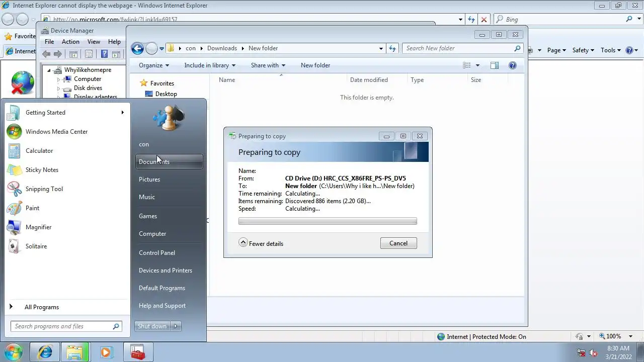Open the Calculator program
This screenshot has height=362, width=644.
click(x=66, y=151)
